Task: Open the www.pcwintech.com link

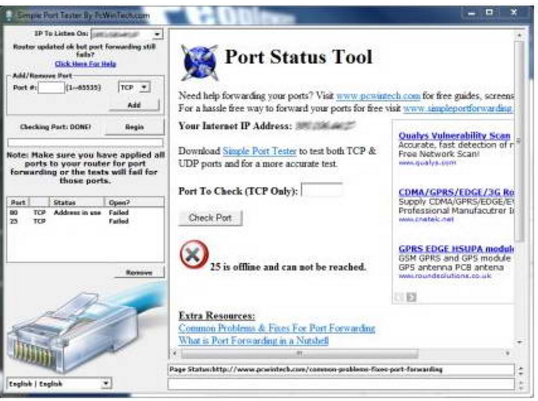Action: point(378,96)
